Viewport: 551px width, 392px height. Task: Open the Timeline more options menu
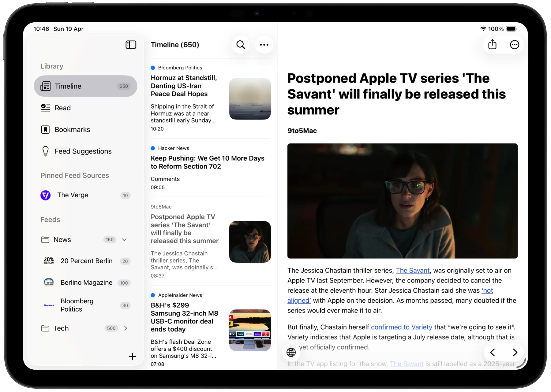point(264,45)
